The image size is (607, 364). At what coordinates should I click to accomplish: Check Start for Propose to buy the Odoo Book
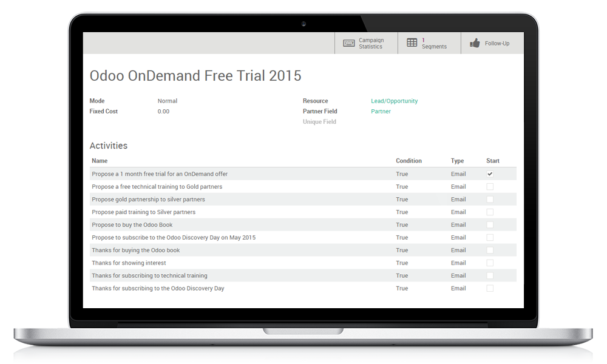(x=490, y=224)
